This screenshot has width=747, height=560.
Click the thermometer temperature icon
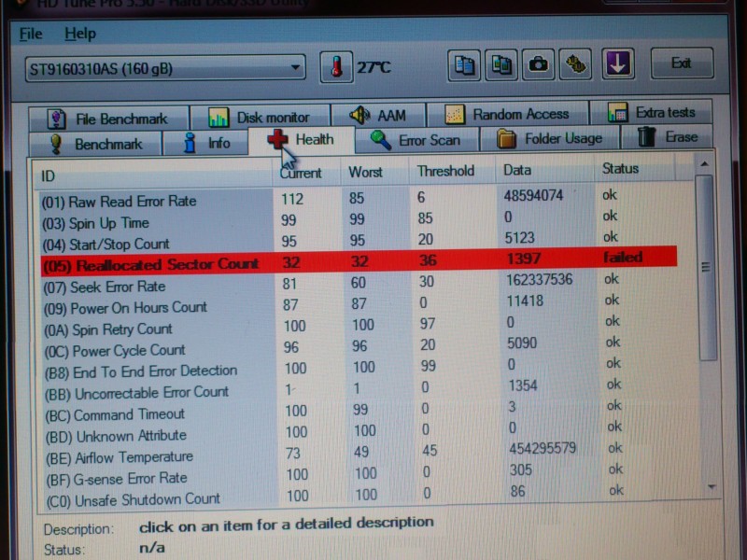click(336, 67)
